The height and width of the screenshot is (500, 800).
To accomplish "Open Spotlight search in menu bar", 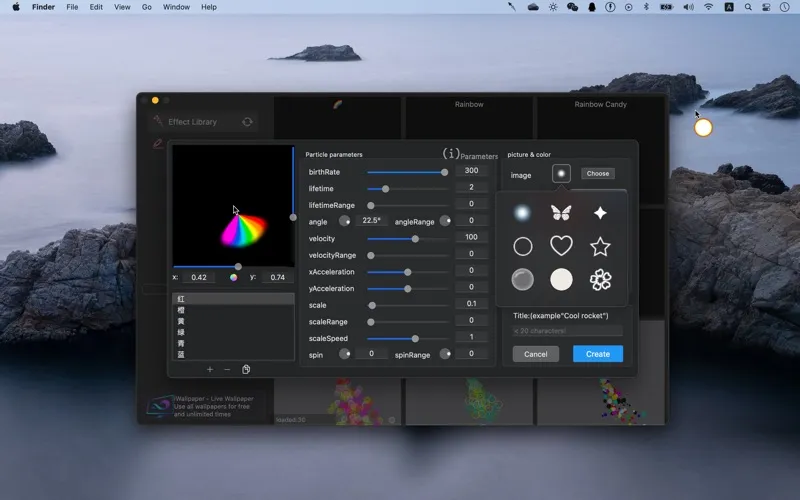I will pos(748,7).
